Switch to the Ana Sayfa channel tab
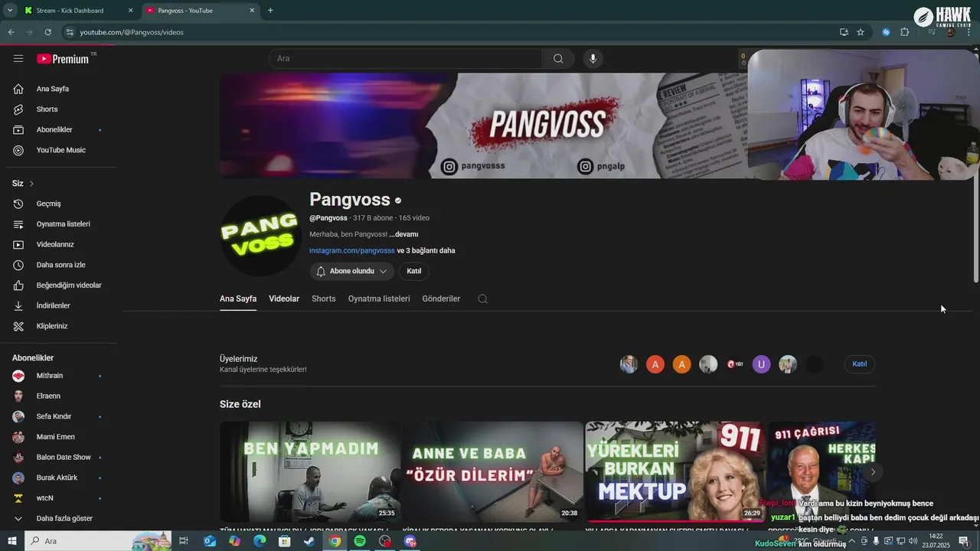Image resolution: width=980 pixels, height=551 pixels. pyautogui.click(x=238, y=299)
